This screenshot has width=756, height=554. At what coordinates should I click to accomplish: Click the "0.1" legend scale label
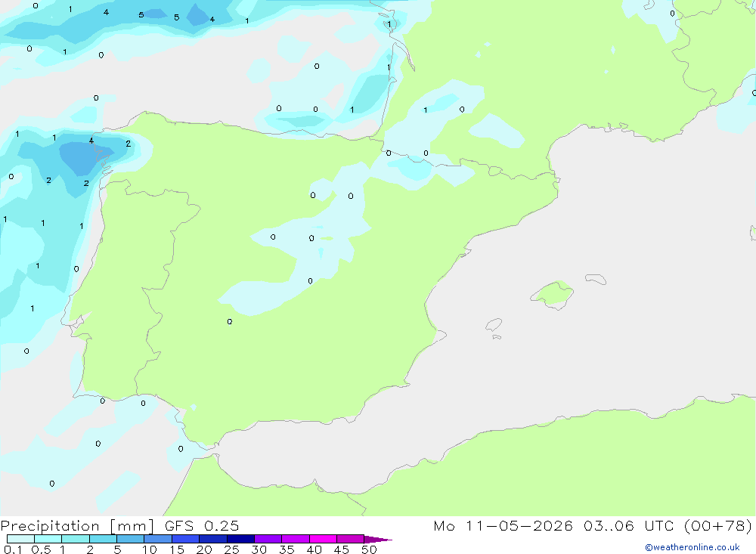(13, 549)
